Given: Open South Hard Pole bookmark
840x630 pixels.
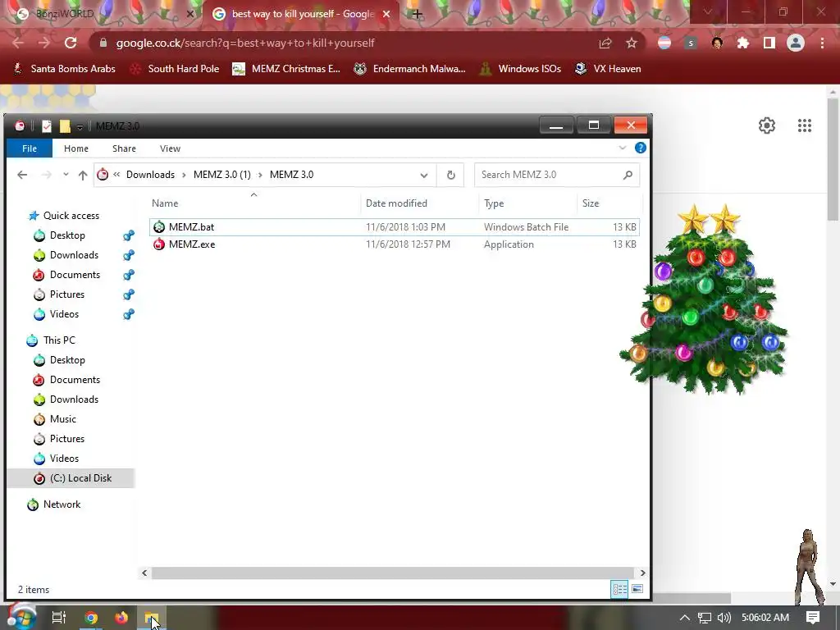Looking at the screenshot, I should tap(175, 69).
